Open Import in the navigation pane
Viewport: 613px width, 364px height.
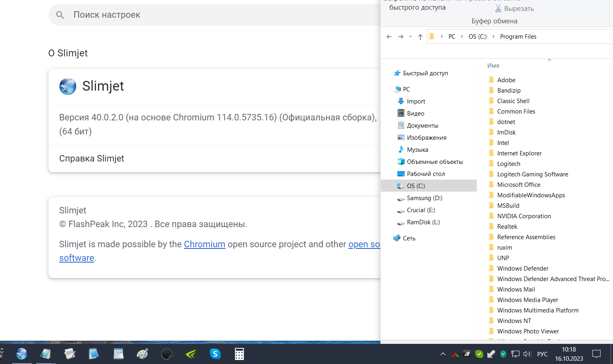pos(416,101)
